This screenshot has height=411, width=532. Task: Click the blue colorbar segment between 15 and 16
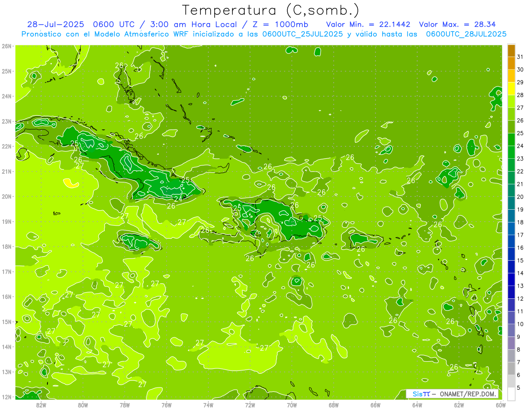click(x=511, y=254)
